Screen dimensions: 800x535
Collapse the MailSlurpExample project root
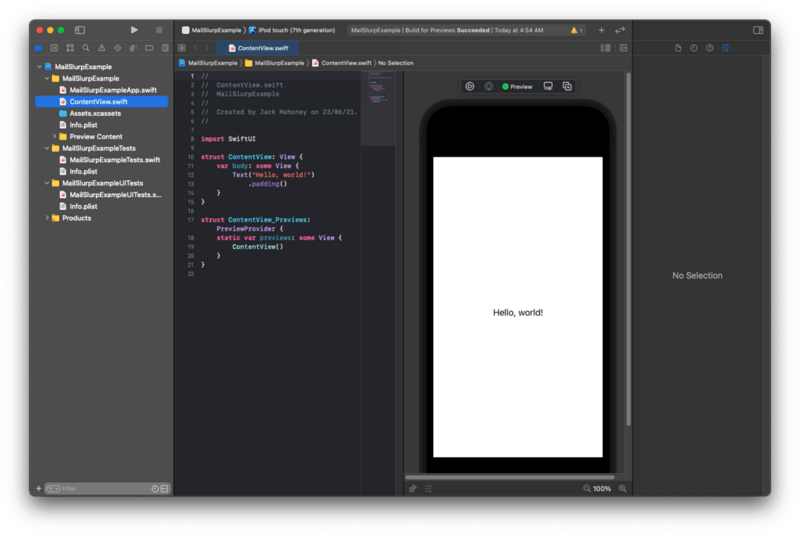[39, 67]
